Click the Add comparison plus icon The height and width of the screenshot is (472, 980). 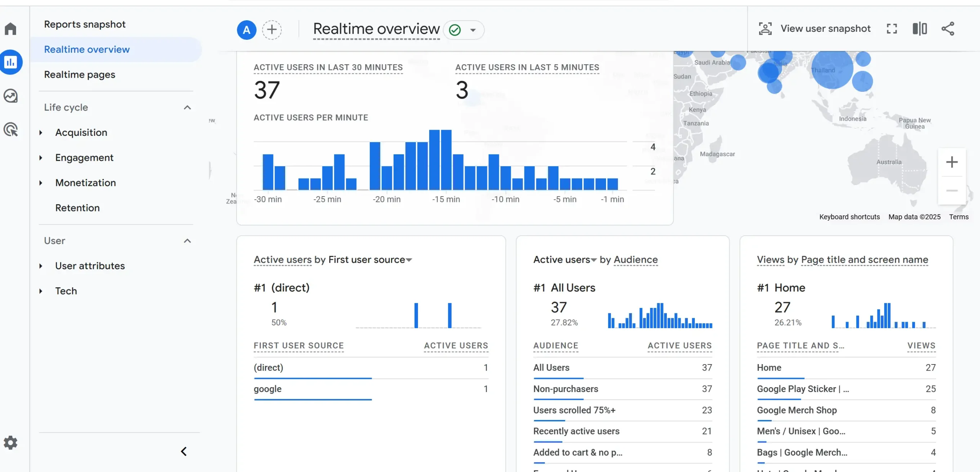(x=272, y=30)
